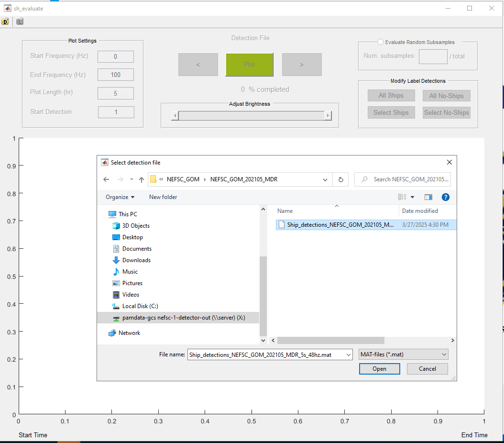The image size is (504, 443).
Task: Select the Ship_detections .mat file in list
Action: 340,225
